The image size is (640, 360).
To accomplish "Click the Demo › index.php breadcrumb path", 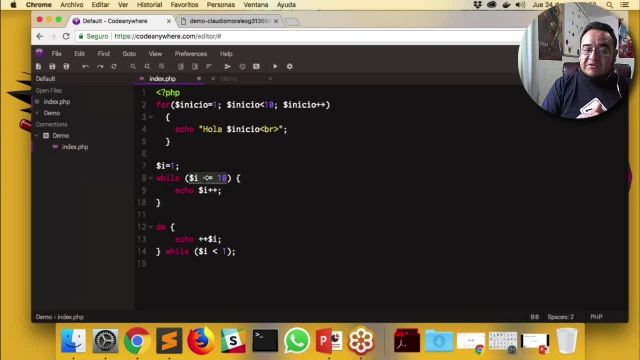I will click(x=60, y=317).
